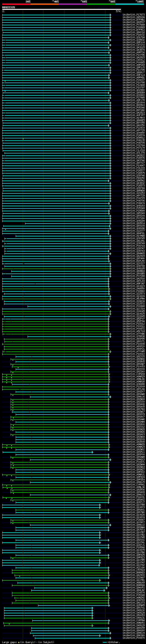Select the UniRef100_O38793 label
Image resolution: width=146 pixels, height=644 pixels.
[134, 600]
